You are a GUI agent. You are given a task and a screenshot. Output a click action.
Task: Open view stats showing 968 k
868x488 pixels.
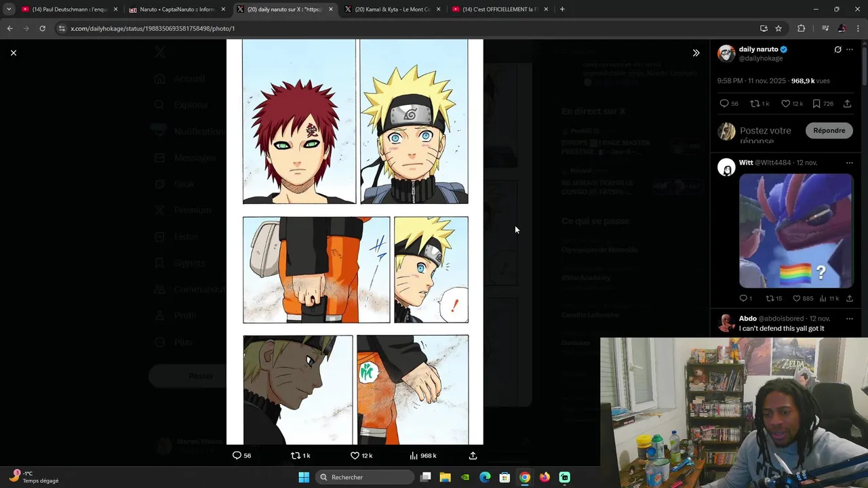pos(423,455)
